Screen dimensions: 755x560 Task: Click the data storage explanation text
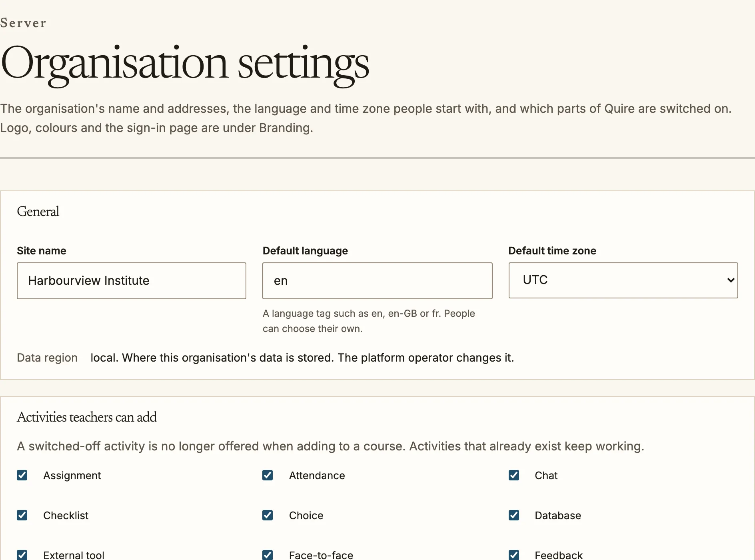pos(302,358)
